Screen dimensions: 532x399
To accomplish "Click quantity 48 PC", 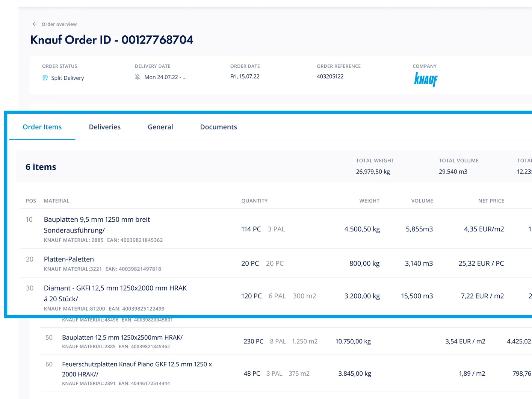I will point(252,374).
